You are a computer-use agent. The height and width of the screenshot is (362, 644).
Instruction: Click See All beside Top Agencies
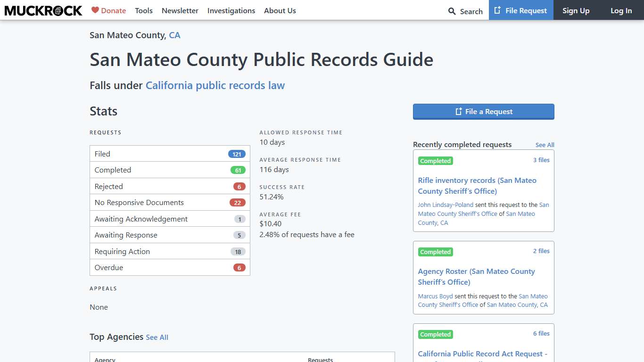157,337
